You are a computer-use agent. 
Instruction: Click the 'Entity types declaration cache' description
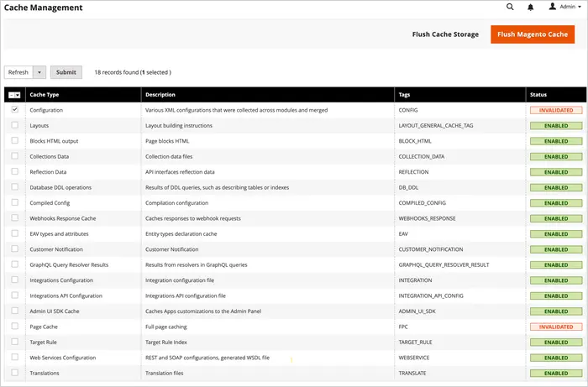click(181, 233)
